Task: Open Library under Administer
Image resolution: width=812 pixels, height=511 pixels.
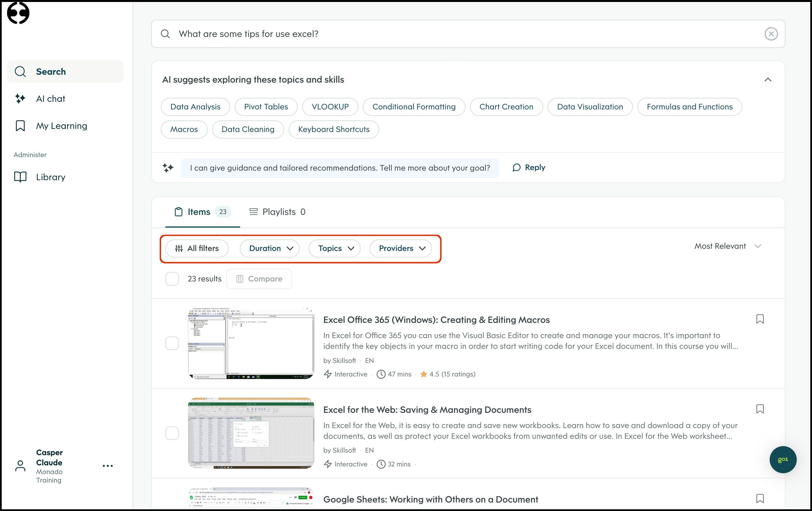Action: tap(65, 177)
